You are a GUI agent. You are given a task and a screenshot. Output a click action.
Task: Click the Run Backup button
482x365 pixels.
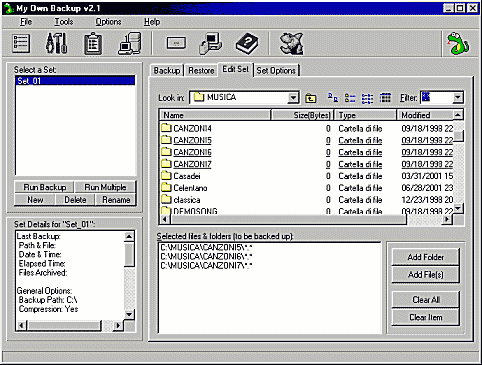click(x=45, y=187)
